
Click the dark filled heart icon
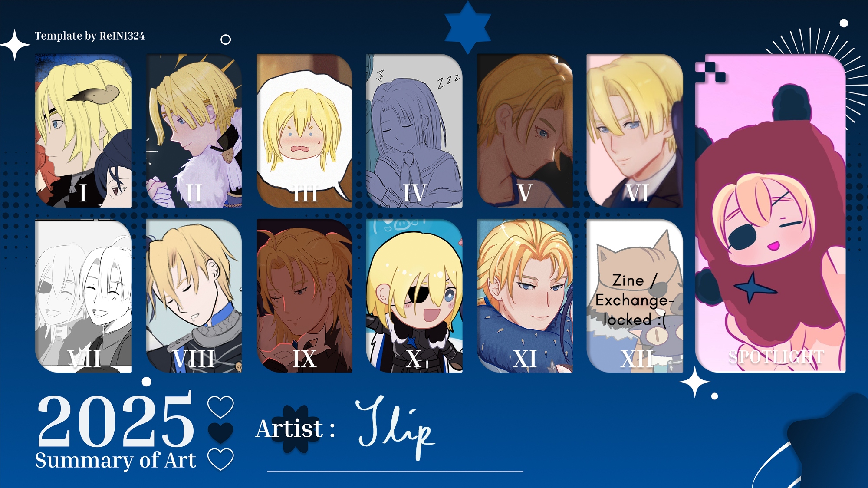(x=220, y=432)
